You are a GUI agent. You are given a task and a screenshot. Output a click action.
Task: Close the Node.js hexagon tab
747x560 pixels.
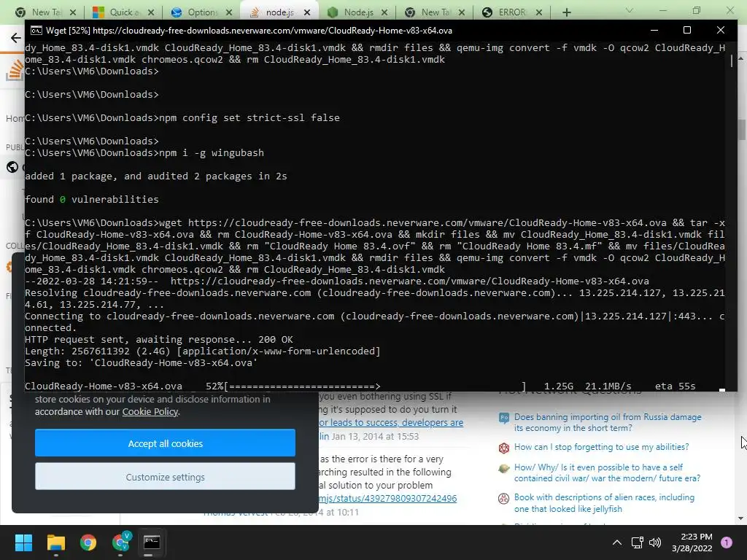pyautogui.click(x=384, y=12)
